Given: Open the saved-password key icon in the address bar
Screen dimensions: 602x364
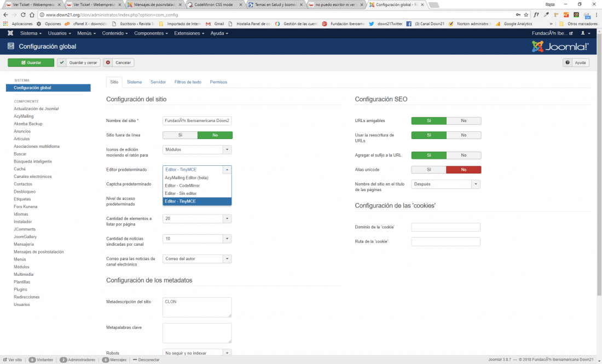Looking at the screenshot, I should 518,15.
